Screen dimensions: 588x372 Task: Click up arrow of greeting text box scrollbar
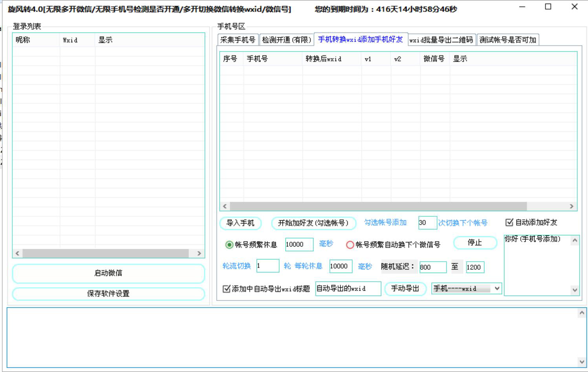pos(575,240)
